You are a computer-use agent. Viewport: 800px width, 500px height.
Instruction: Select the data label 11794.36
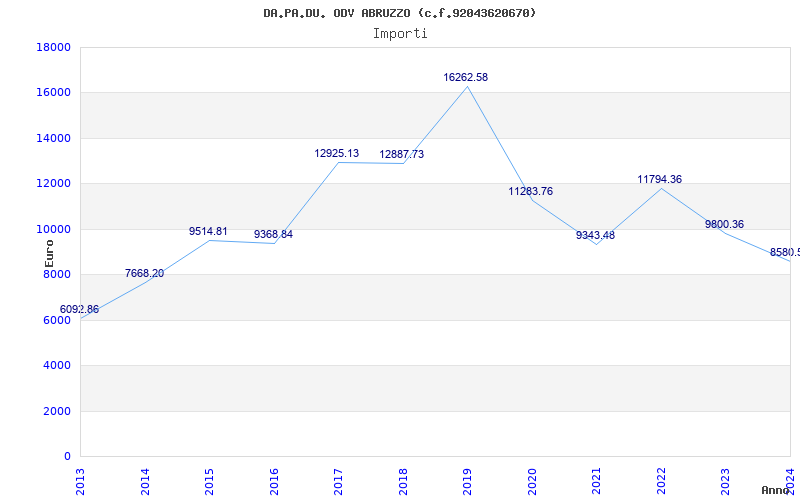(659, 179)
